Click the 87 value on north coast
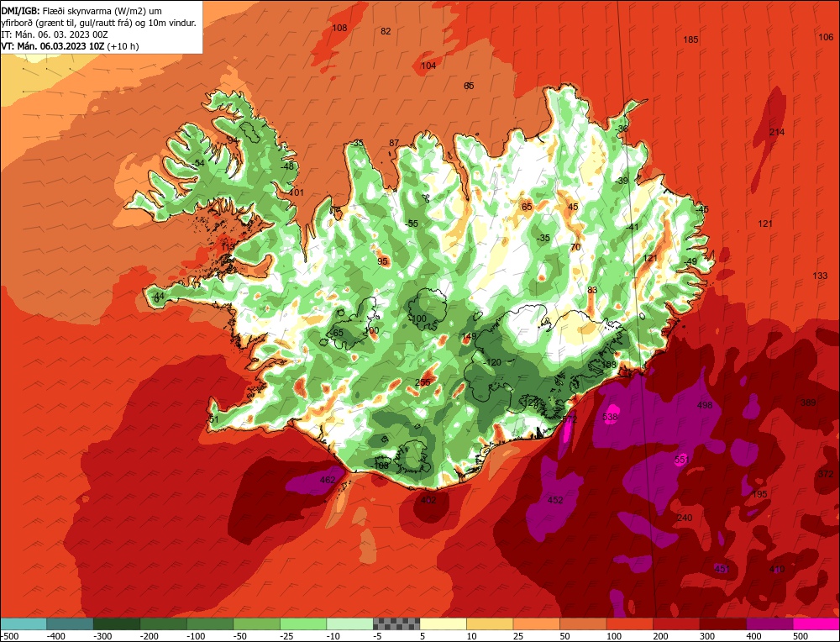Image resolution: width=840 pixels, height=642 pixels. (394, 143)
